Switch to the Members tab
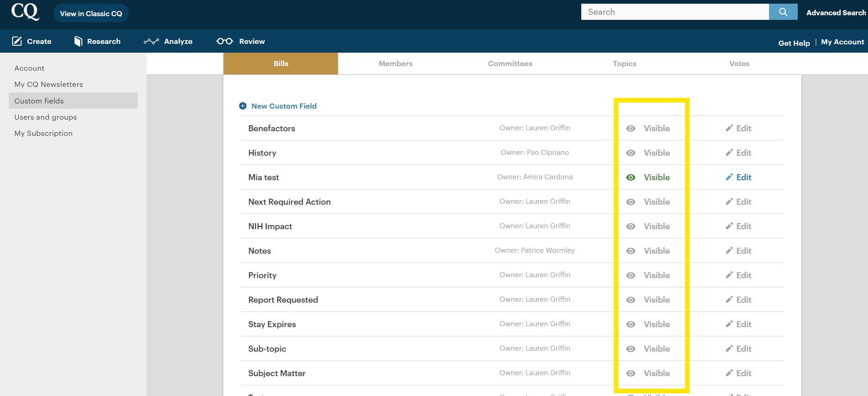The height and width of the screenshot is (396, 868). pos(395,64)
